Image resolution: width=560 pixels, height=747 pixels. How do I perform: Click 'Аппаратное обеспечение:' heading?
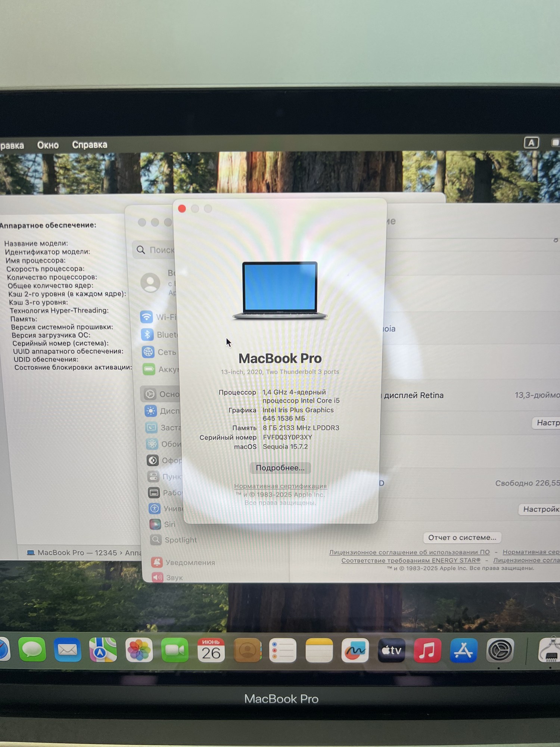[47, 225]
